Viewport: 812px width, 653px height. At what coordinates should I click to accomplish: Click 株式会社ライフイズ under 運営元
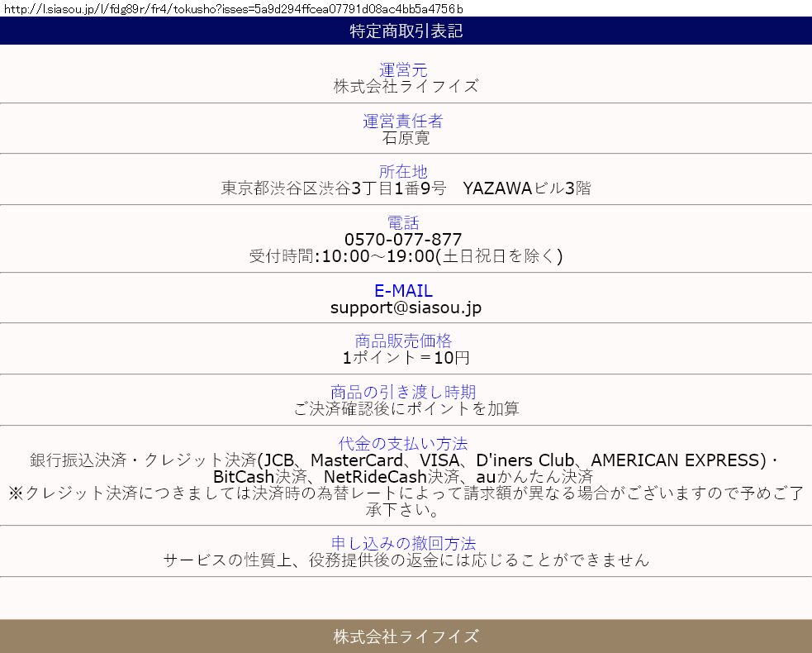(x=406, y=87)
